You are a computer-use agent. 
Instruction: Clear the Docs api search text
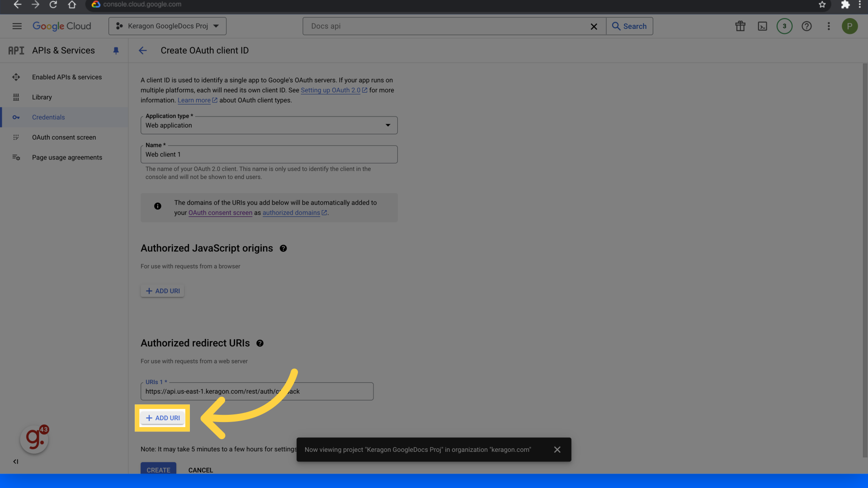(x=594, y=27)
